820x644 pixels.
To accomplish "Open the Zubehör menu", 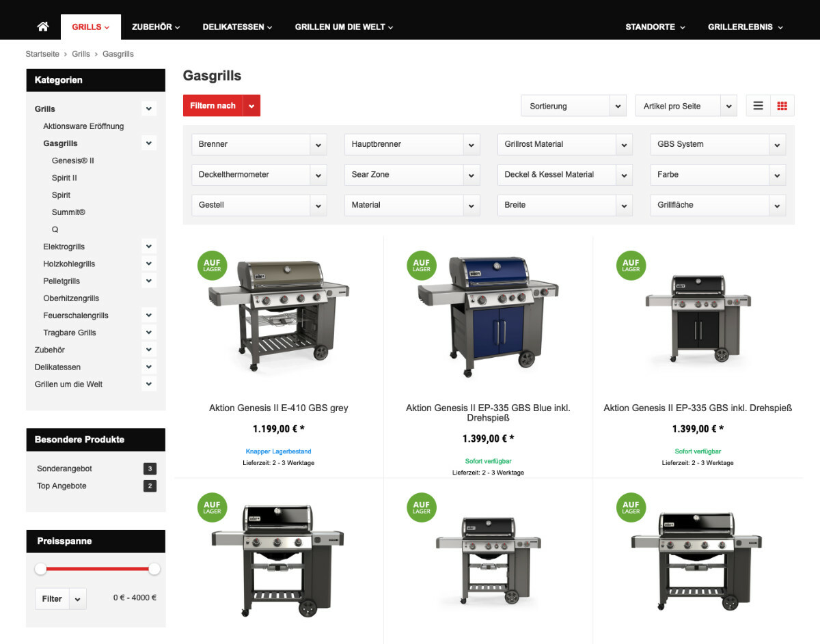I will click(156, 27).
